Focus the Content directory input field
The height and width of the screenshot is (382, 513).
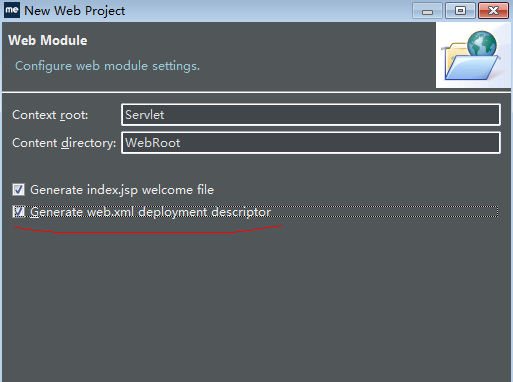pyautogui.click(x=311, y=143)
